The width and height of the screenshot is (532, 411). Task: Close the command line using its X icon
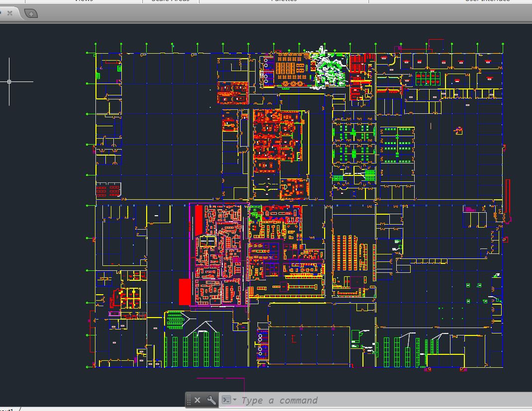pyautogui.click(x=197, y=400)
